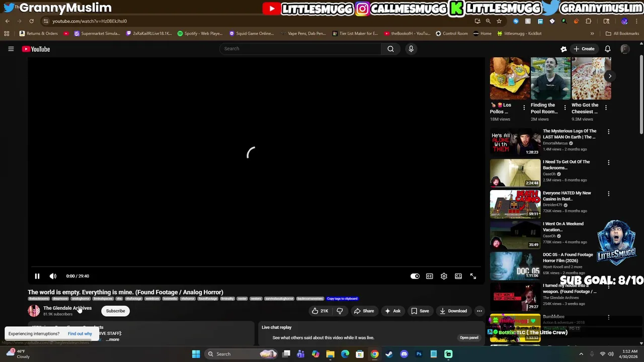This screenshot has height=362, width=644.
Task: Go to YouTube home via logo
Action: [36, 49]
